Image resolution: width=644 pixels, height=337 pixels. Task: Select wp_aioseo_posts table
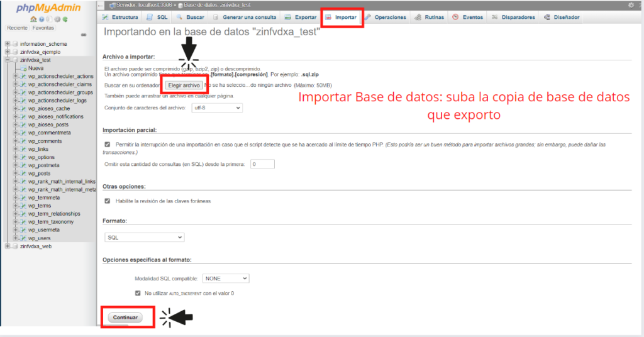point(48,124)
